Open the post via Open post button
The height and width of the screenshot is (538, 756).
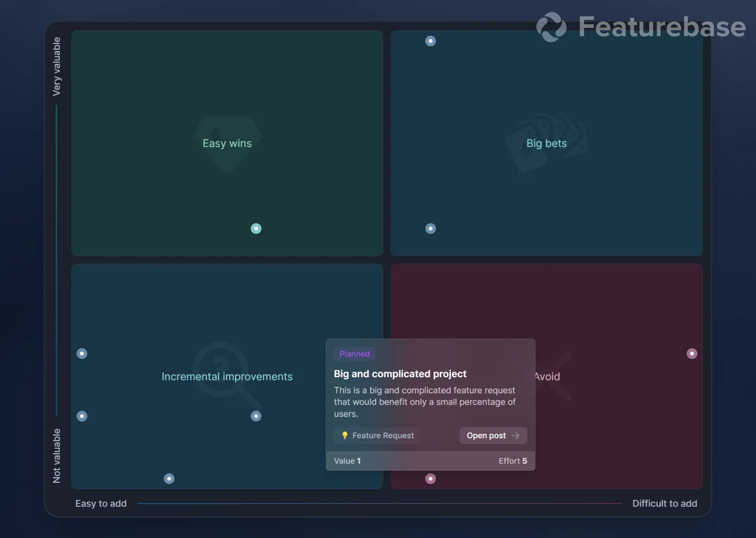coord(493,435)
